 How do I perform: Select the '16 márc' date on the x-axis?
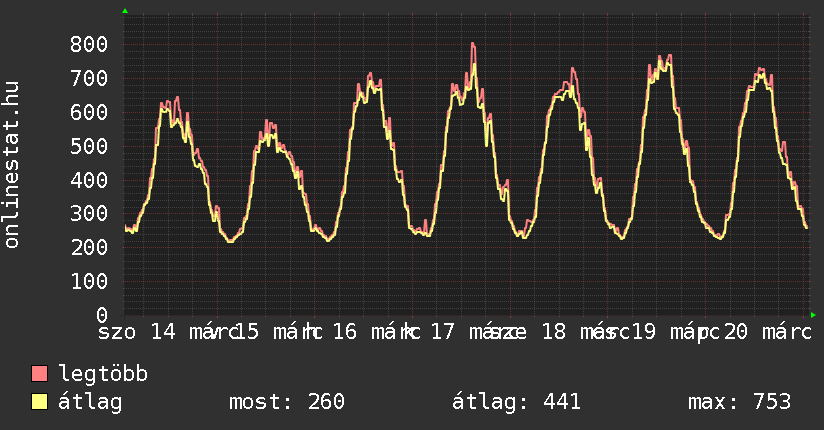[x=366, y=332]
